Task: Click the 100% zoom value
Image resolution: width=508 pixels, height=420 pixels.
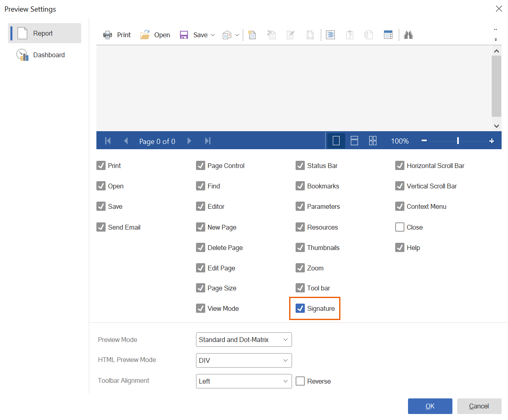Action: click(x=400, y=141)
